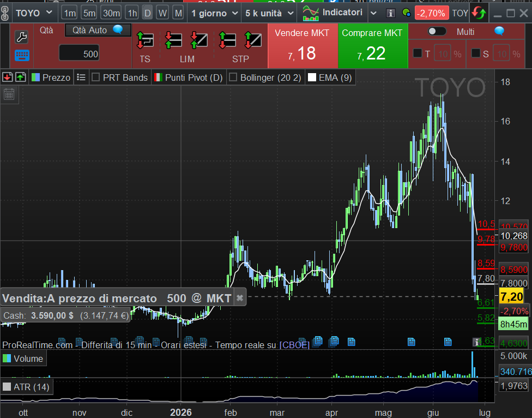Click the green circle status icon
The height and width of the screenshot is (418, 532).
pos(406,13)
